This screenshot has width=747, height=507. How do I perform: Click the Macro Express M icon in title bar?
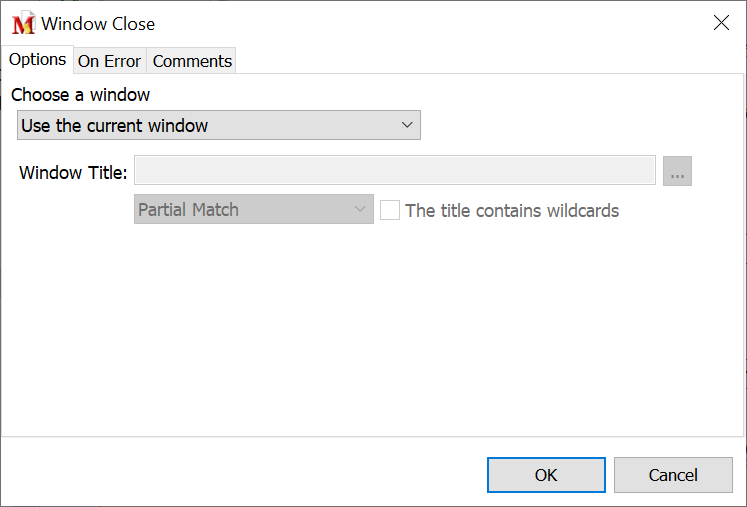click(23, 24)
